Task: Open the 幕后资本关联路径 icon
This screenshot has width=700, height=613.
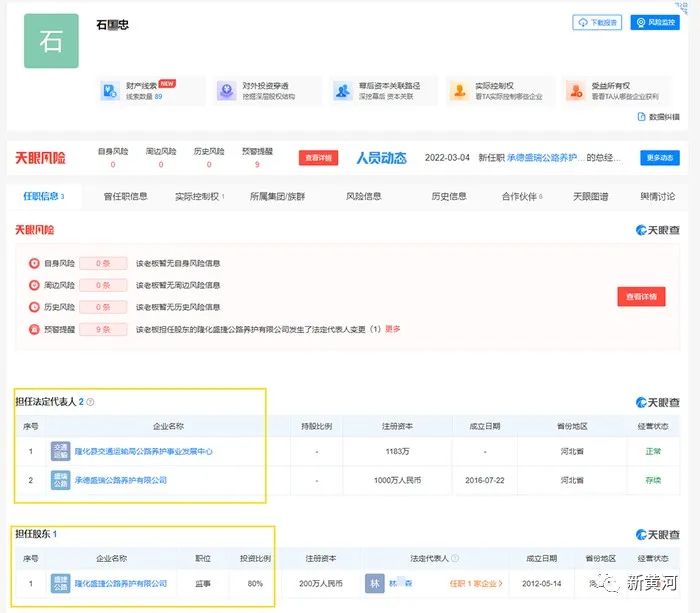Action: pyautogui.click(x=343, y=91)
